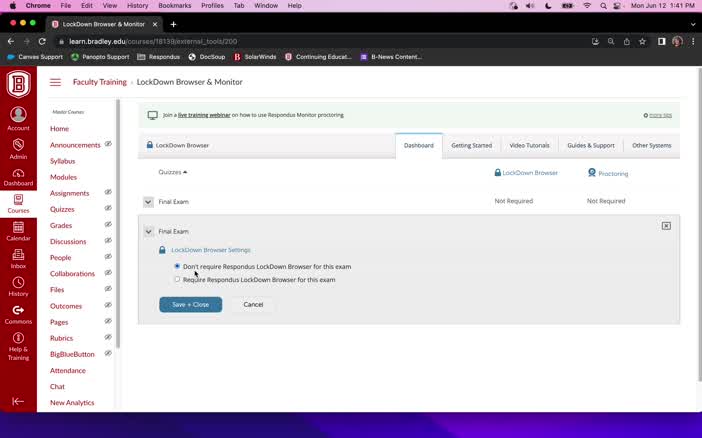
Task: Click the hamburger menu icon beside Faculty Training
Action: [55, 82]
